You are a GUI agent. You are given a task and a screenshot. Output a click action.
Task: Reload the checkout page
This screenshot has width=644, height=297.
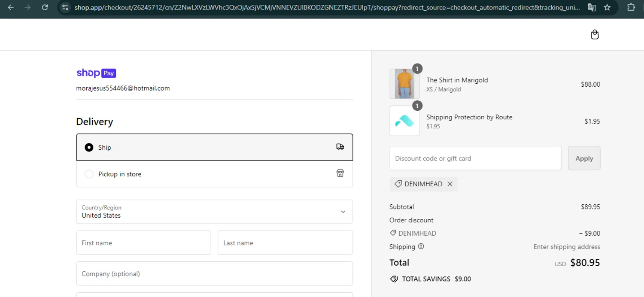[45, 7]
